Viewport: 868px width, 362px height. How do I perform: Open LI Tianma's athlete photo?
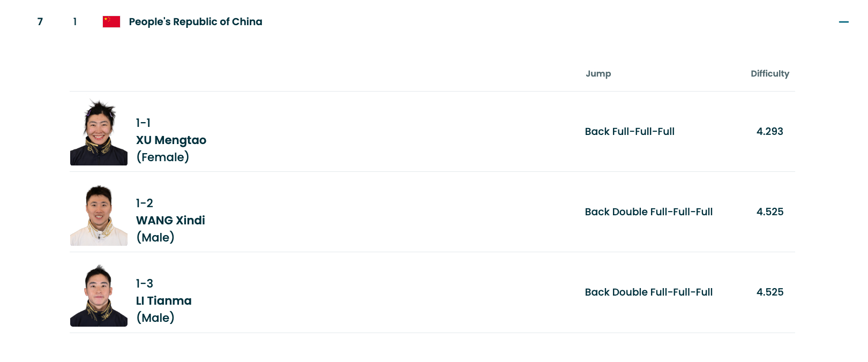tap(99, 295)
